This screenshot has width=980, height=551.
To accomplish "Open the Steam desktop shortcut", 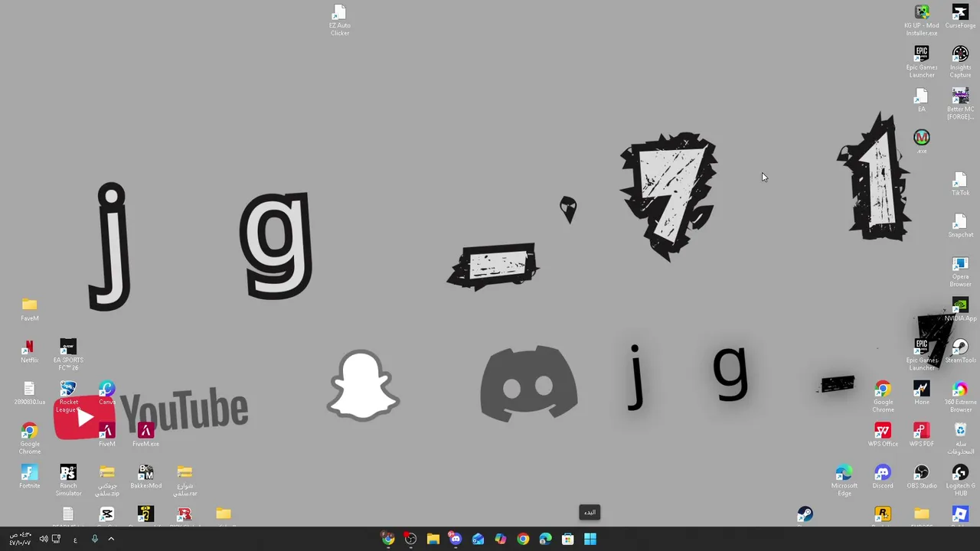I will click(805, 515).
